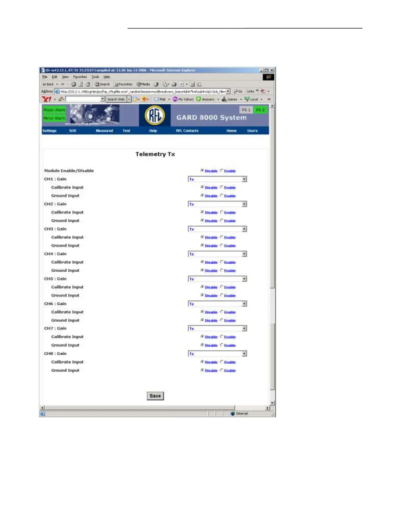This screenshot has width=411, height=532.
Task: Select Enable for Module Enable/Disable
Action: click(222, 171)
